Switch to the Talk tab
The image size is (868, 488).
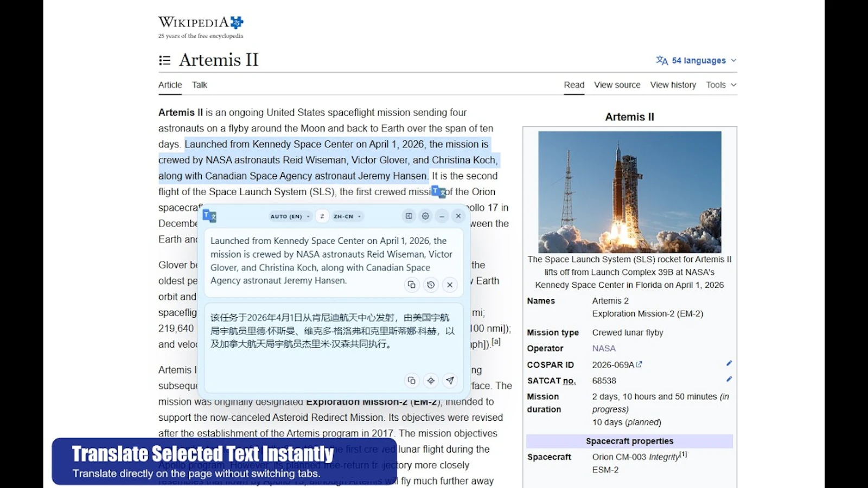pyautogui.click(x=200, y=85)
